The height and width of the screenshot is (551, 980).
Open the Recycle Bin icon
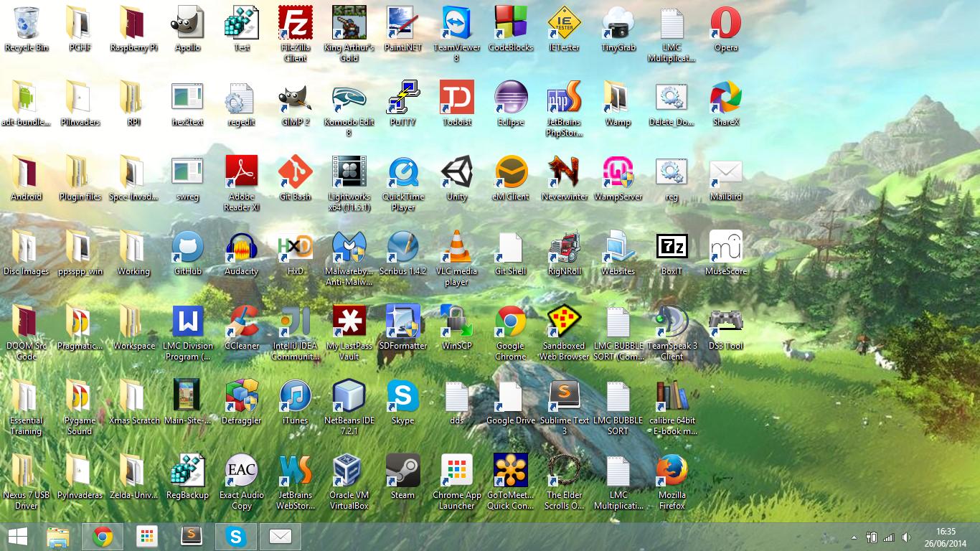pos(27,29)
